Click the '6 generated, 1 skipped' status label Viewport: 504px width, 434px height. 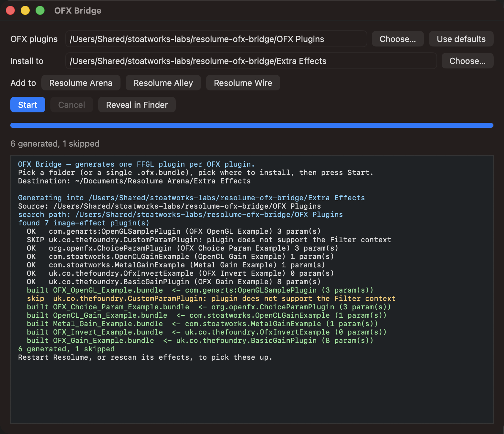coord(55,144)
